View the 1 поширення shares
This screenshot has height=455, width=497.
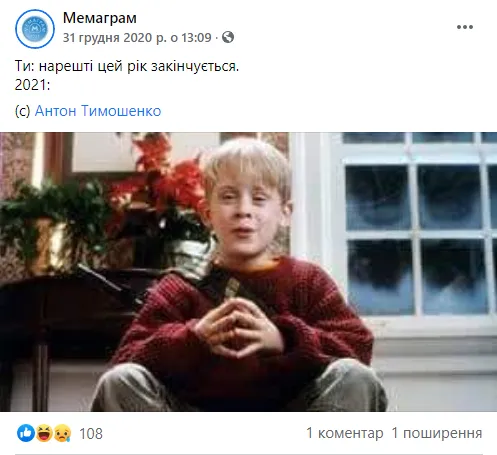pos(437,433)
